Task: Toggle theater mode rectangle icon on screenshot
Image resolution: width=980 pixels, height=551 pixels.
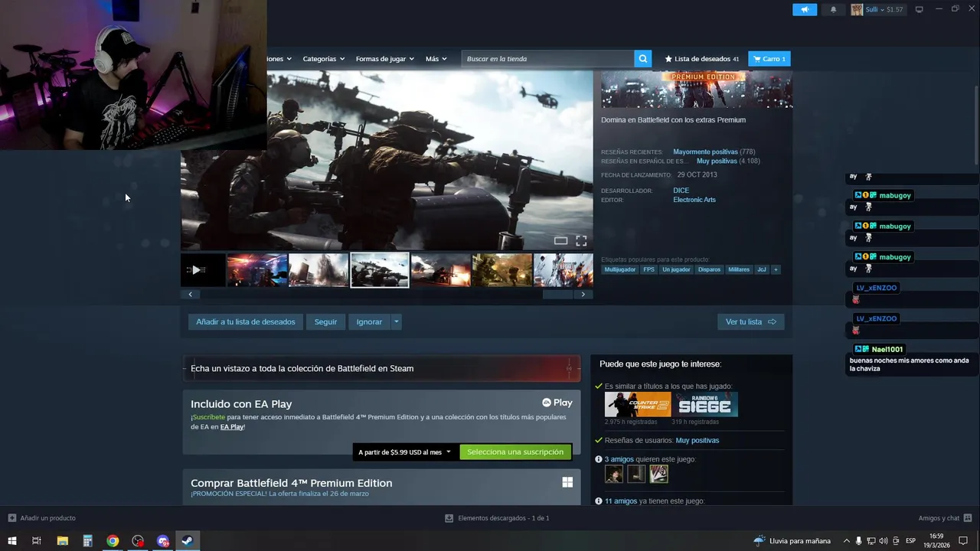Action: click(560, 241)
